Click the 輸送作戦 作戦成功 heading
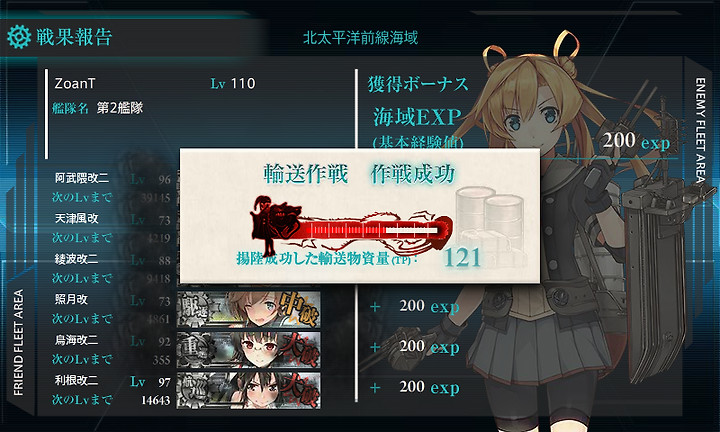 359,174
